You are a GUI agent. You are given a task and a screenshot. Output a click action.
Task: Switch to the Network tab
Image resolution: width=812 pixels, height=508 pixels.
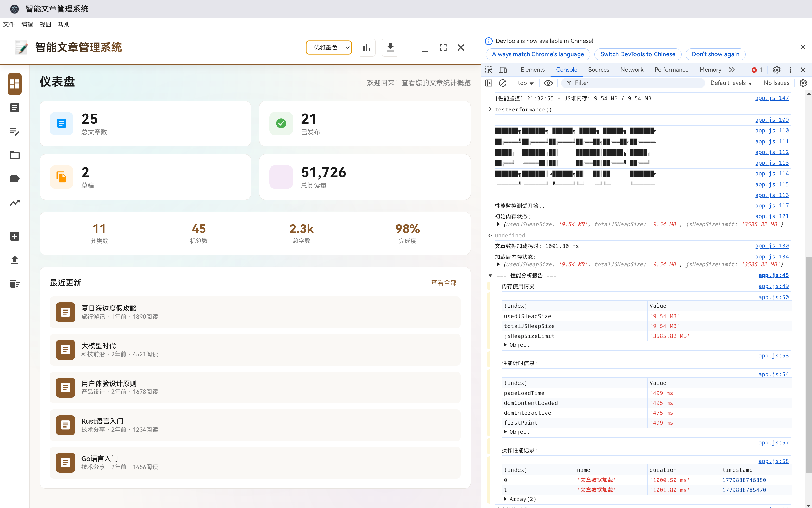click(x=632, y=70)
